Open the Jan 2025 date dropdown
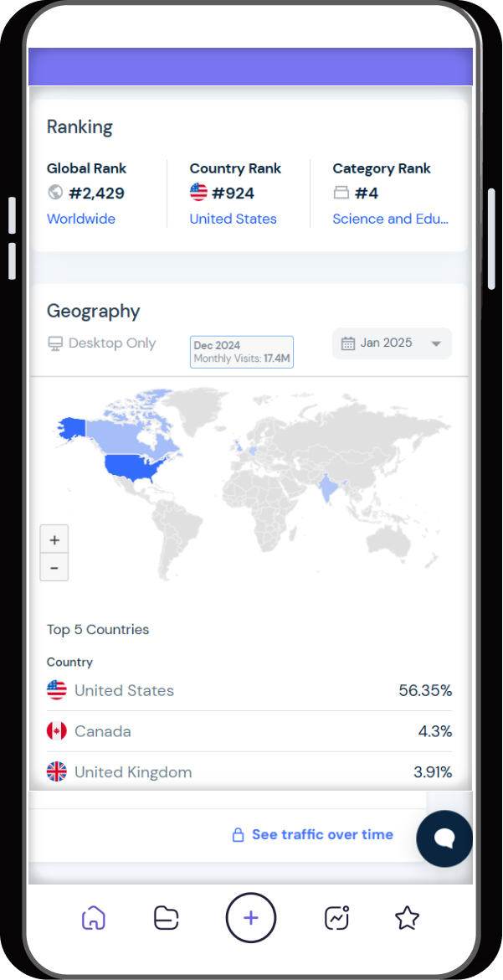This screenshot has height=980, width=503. point(392,343)
